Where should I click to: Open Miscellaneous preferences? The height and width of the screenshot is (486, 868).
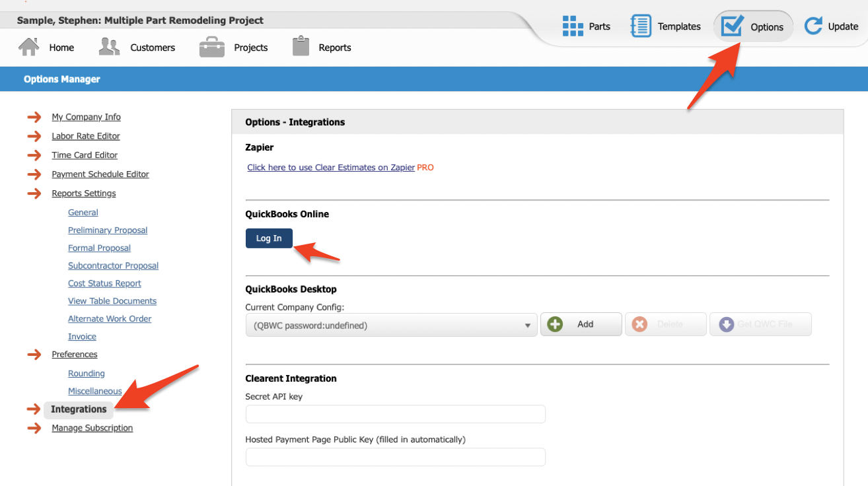tap(95, 392)
